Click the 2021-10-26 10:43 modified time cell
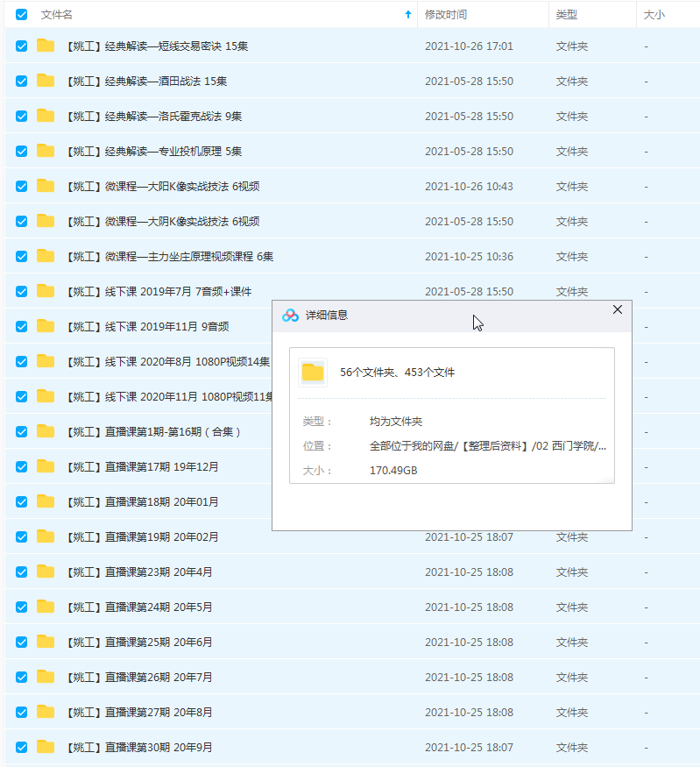The height and width of the screenshot is (767, 700). click(469, 187)
